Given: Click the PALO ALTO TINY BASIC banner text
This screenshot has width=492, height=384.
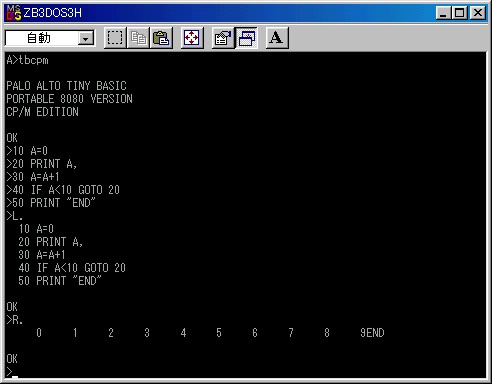Looking at the screenshot, I should [x=66, y=86].
